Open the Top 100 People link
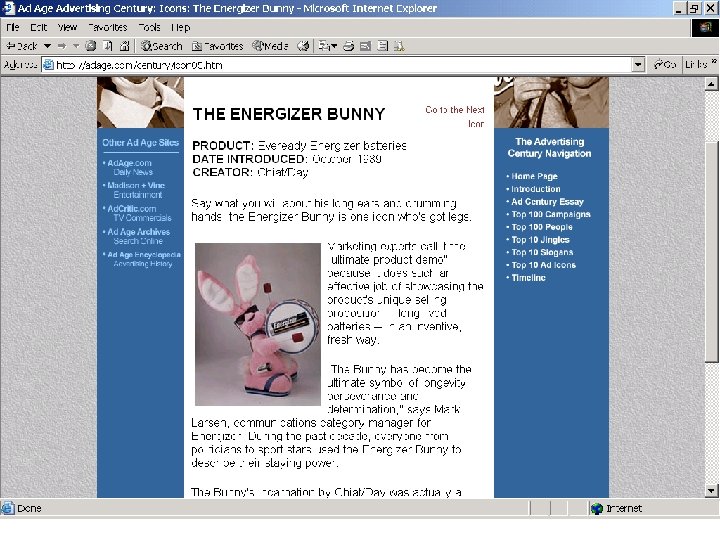This screenshot has height=540, width=720. [542, 227]
